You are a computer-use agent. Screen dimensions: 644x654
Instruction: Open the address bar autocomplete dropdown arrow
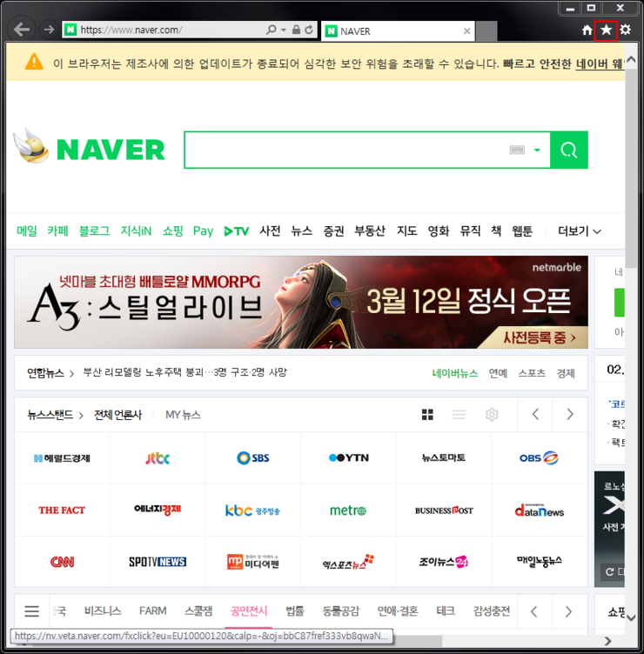click(284, 30)
